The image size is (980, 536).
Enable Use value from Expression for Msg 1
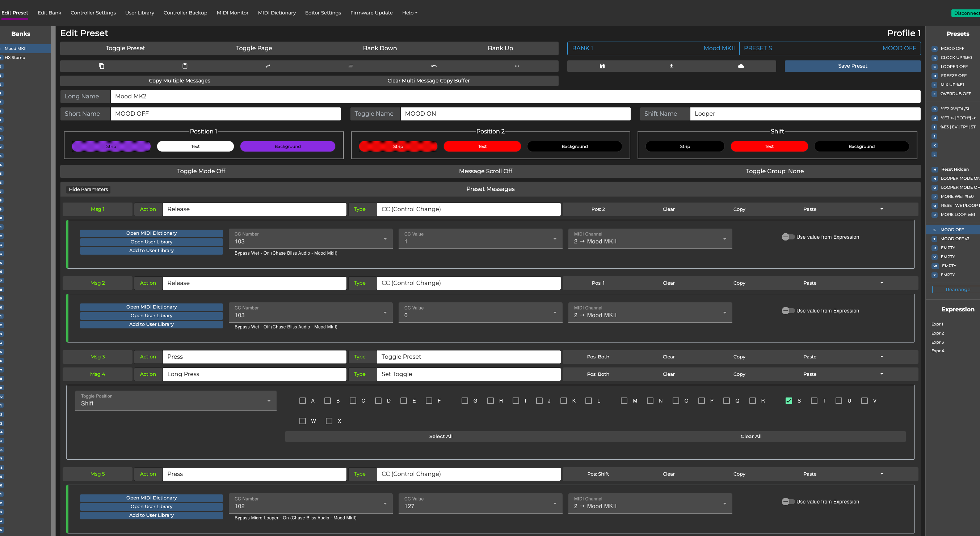coord(787,237)
